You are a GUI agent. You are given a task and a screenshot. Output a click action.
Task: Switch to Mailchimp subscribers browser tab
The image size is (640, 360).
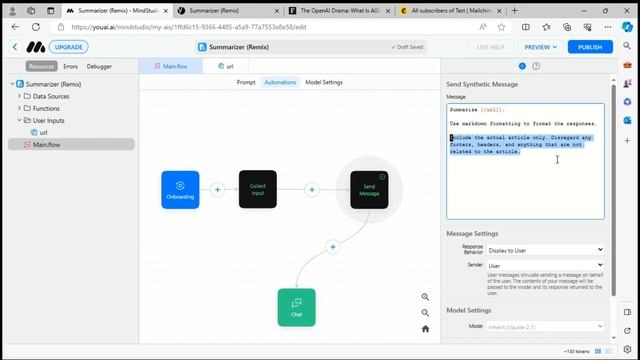pyautogui.click(x=451, y=11)
